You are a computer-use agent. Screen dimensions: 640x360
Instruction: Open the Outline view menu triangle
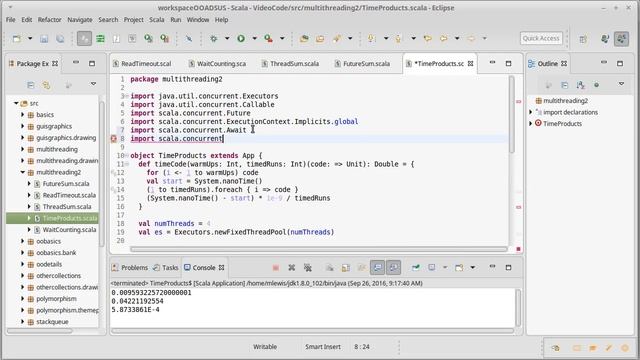coord(621,84)
